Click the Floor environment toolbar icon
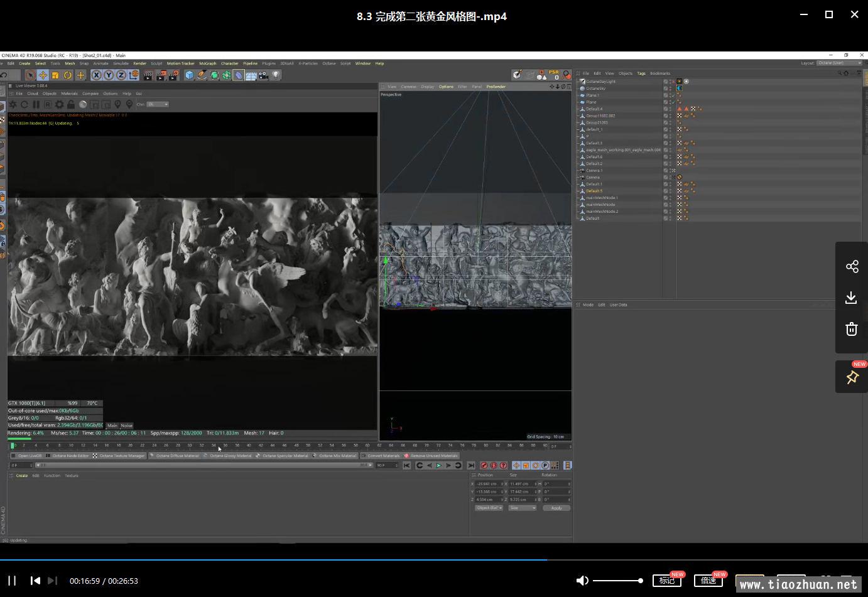The width and height of the screenshot is (868, 597). click(x=251, y=75)
